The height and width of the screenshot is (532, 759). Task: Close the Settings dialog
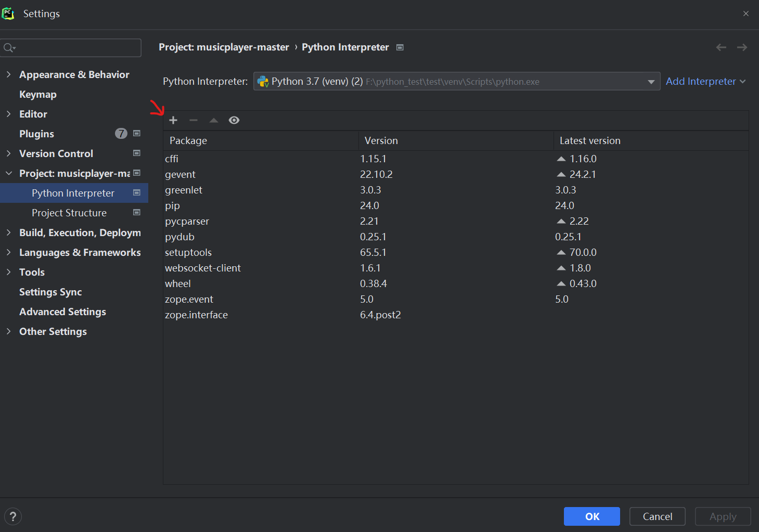(x=746, y=14)
